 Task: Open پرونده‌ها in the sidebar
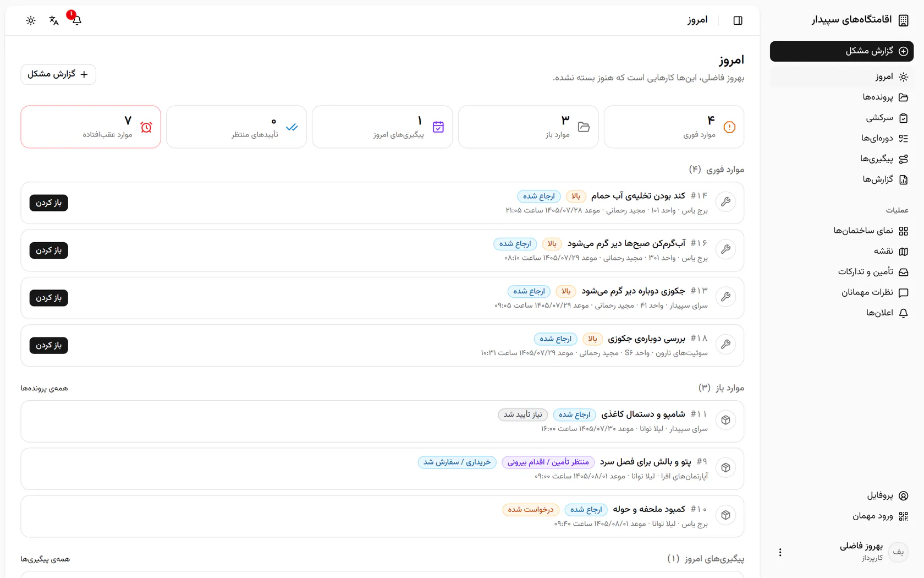coord(842,97)
